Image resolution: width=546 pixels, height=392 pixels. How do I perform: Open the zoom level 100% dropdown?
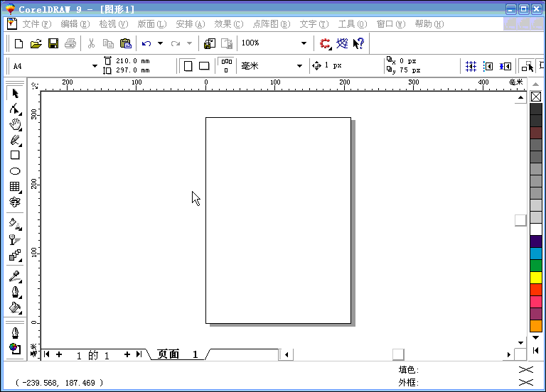pos(304,43)
